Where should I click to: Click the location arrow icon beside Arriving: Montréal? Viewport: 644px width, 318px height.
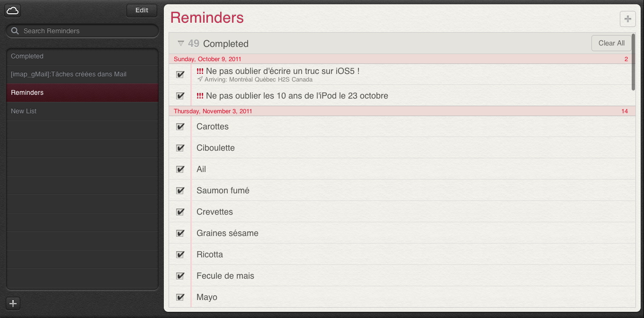click(200, 79)
